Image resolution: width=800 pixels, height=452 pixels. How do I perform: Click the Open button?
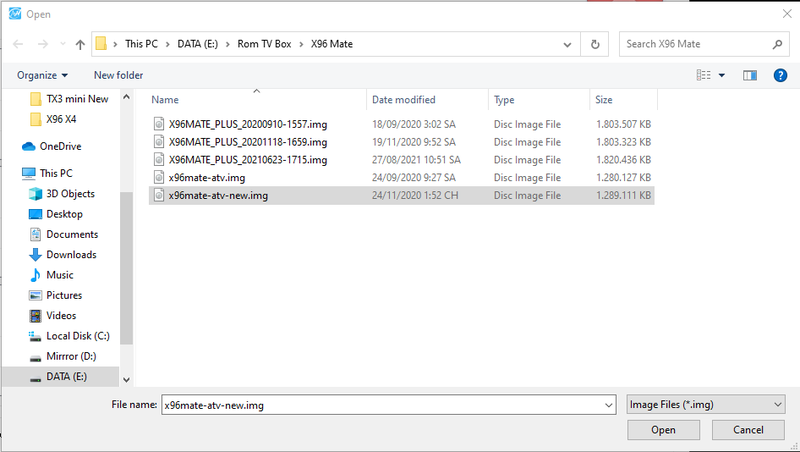pyautogui.click(x=663, y=430)
